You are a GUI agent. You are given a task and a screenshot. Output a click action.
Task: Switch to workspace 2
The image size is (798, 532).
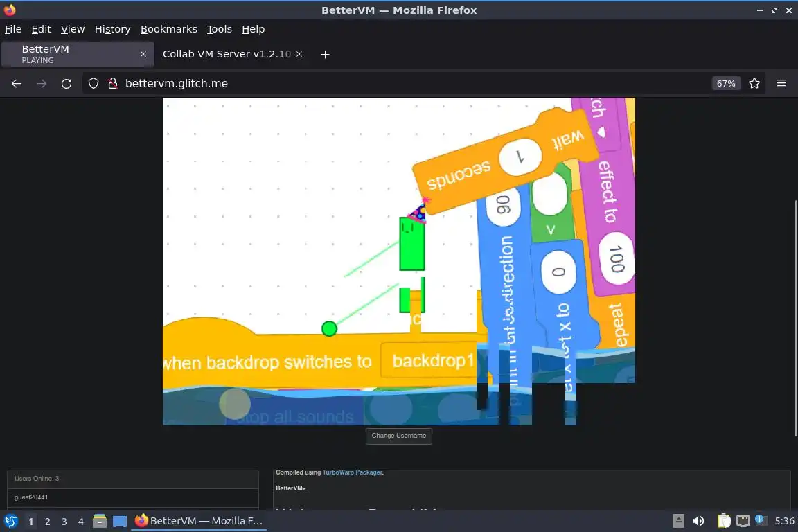tap(47, 522)
